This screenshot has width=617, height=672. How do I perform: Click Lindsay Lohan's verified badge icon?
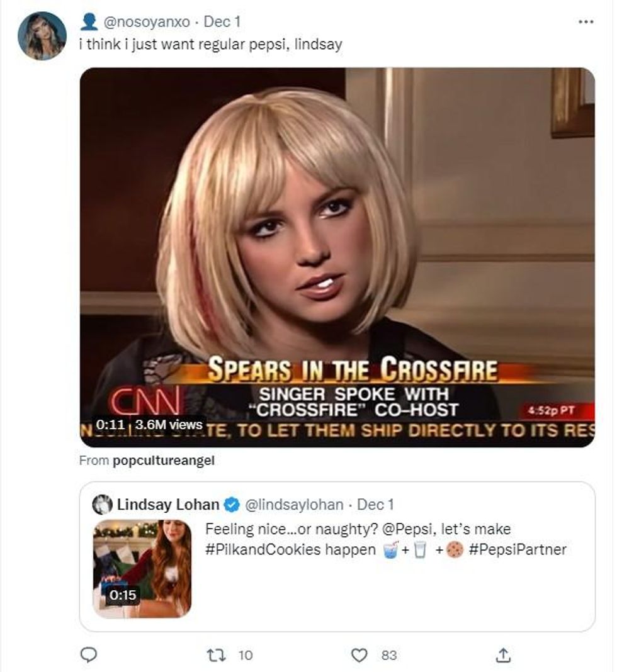(232, 504)
